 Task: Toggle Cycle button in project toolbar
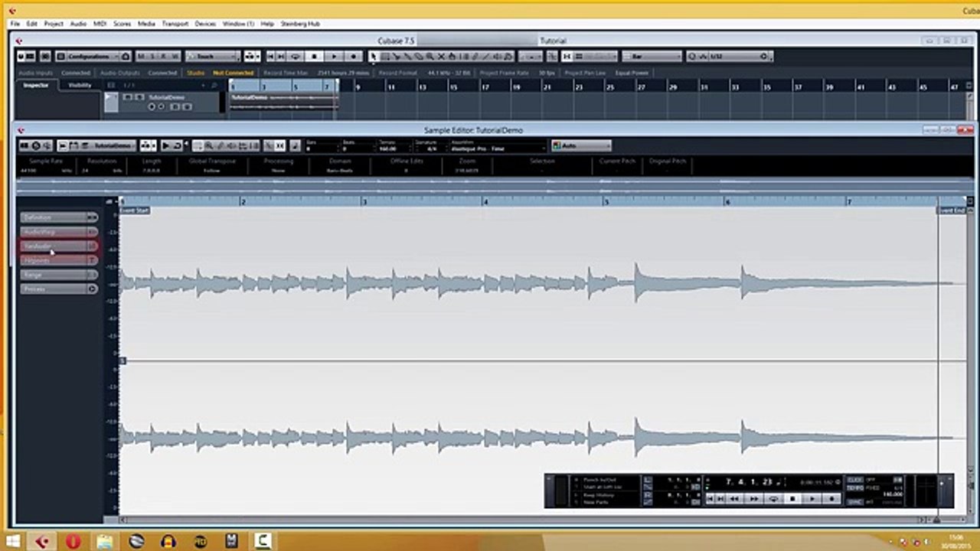tap(295, 56)
